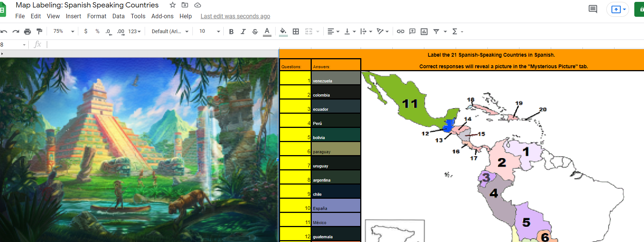This screenshot has height=242, width=644.
Task: Format the cell as currency
Action: [x=86, y=31]
